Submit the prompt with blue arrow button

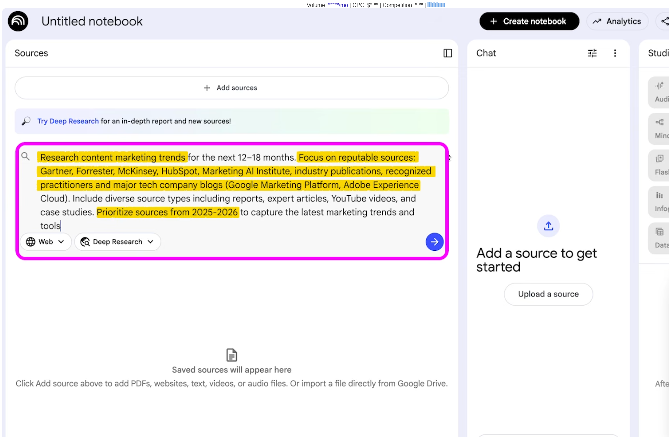pyautogui.click(x=434, y=242)
